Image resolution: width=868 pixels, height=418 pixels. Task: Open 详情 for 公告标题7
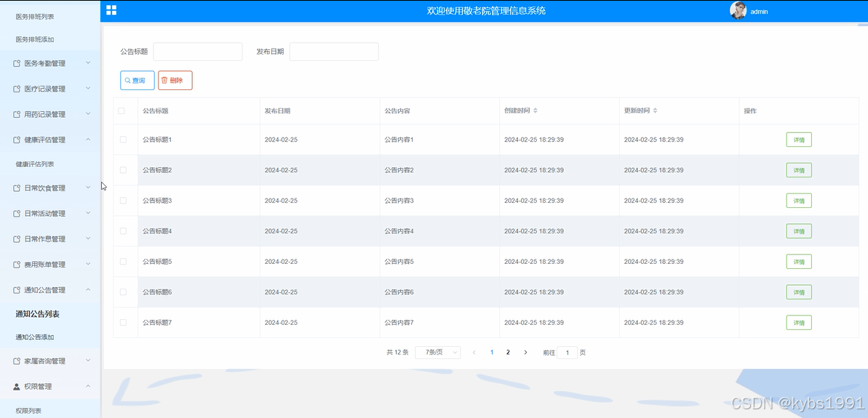click(799, 322)
